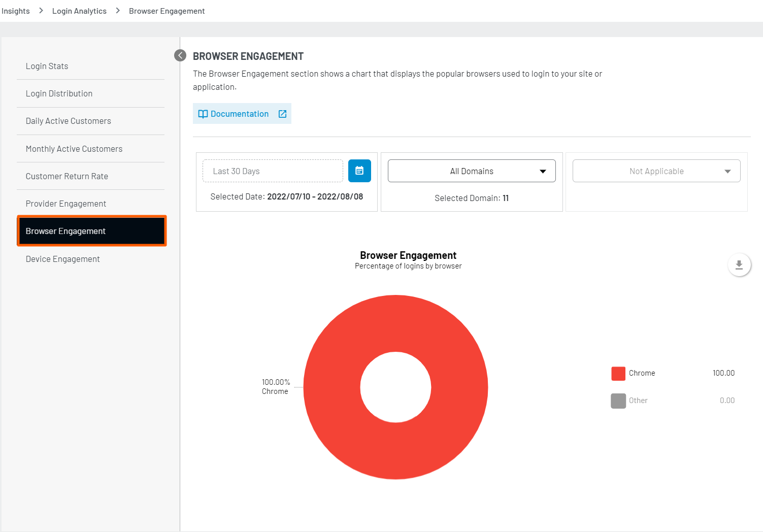
Task: Click Insights breadcrumb link
Action: (x=16, y=11)
